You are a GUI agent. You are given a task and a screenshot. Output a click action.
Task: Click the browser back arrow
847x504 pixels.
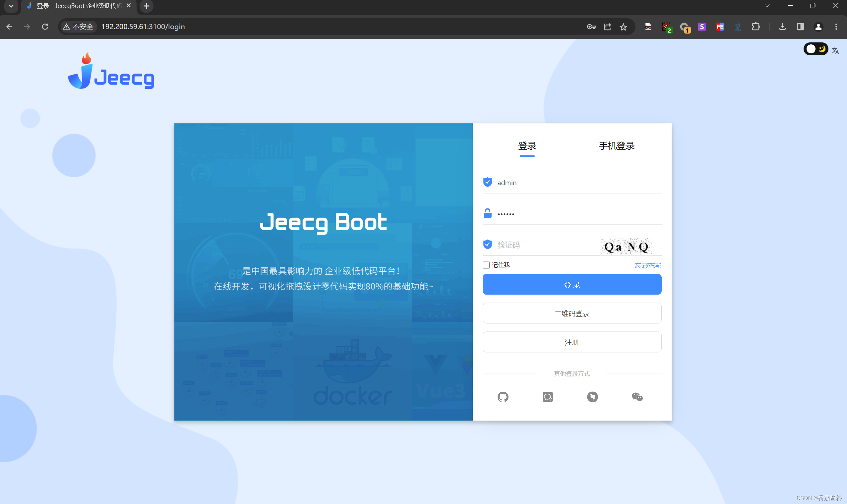point(9,27)
